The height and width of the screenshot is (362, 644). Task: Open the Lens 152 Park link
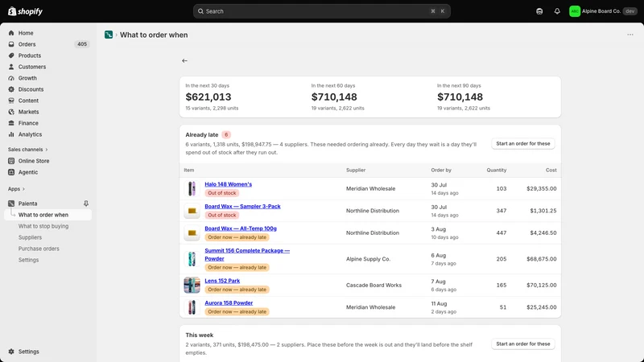222,281
